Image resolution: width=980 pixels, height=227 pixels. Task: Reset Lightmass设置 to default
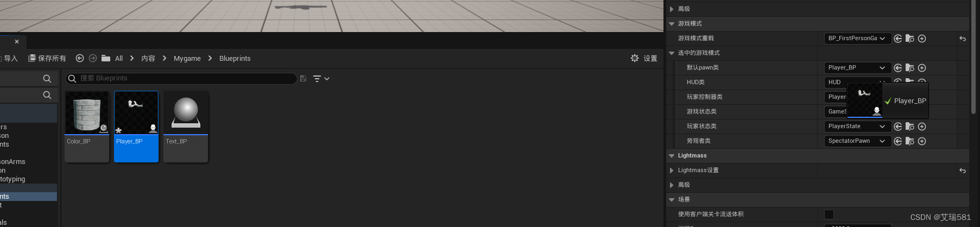(963, 171)
